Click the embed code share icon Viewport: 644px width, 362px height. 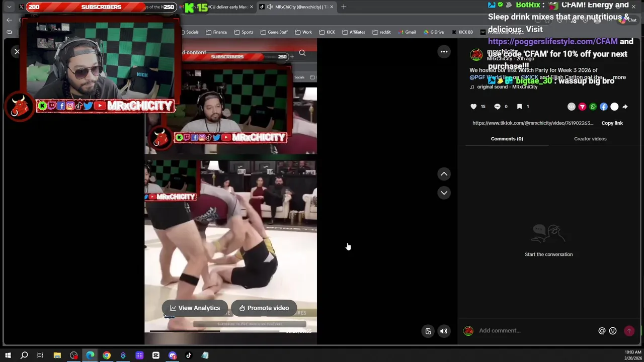[x=571, y=107]
